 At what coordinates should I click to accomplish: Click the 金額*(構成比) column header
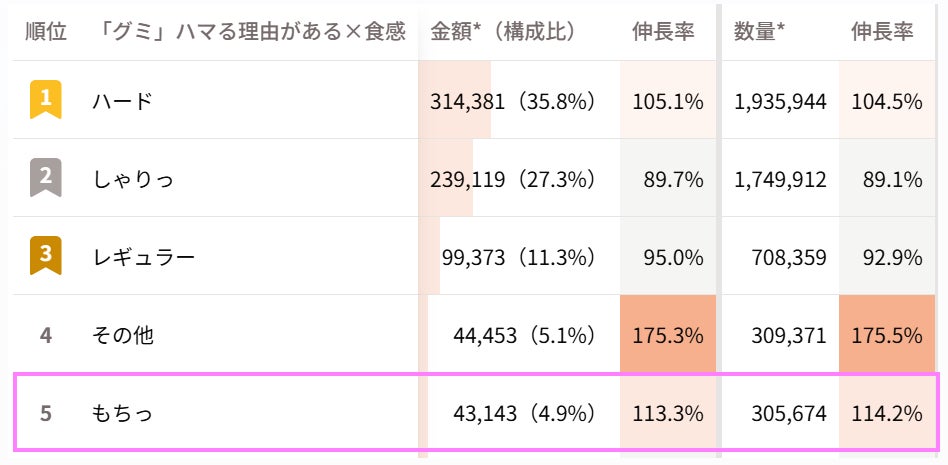pos(502,31)
